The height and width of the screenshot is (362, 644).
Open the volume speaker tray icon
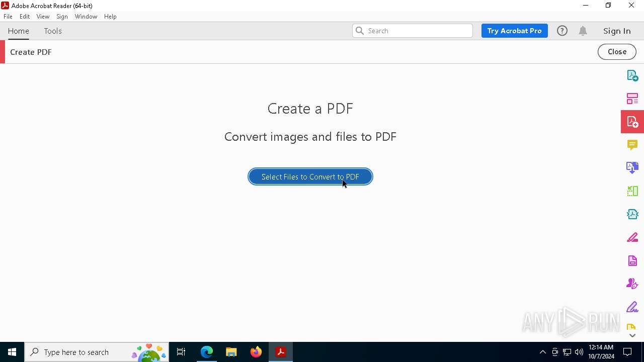(579, 352)
